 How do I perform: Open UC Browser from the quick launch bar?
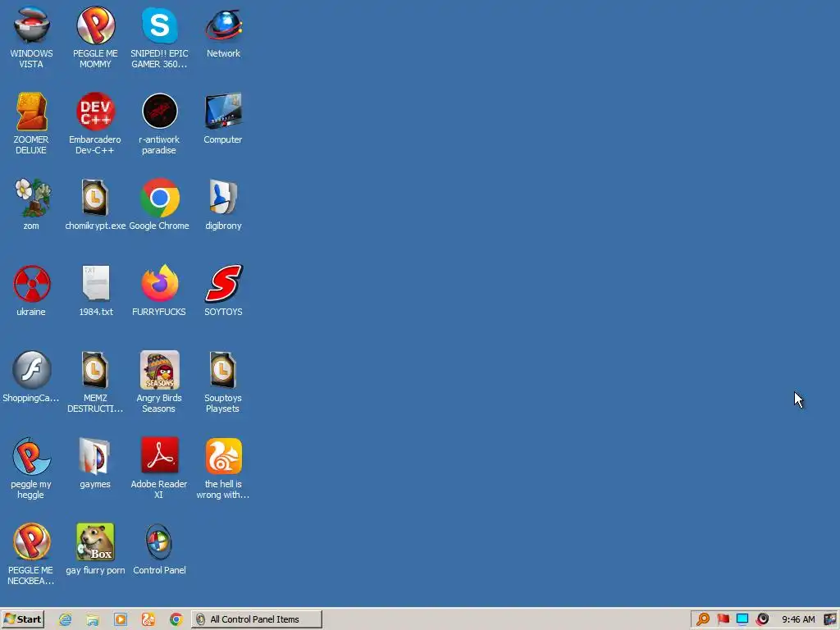click(x=148, y=619)
